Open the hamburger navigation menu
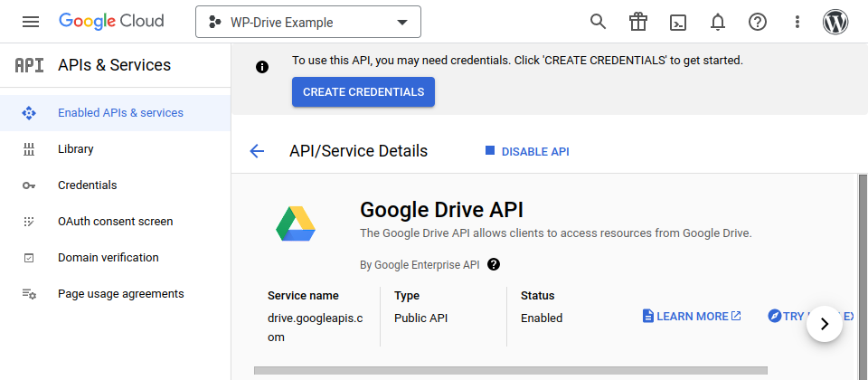Viewport: 868px width, 380px height. point(31,22)
